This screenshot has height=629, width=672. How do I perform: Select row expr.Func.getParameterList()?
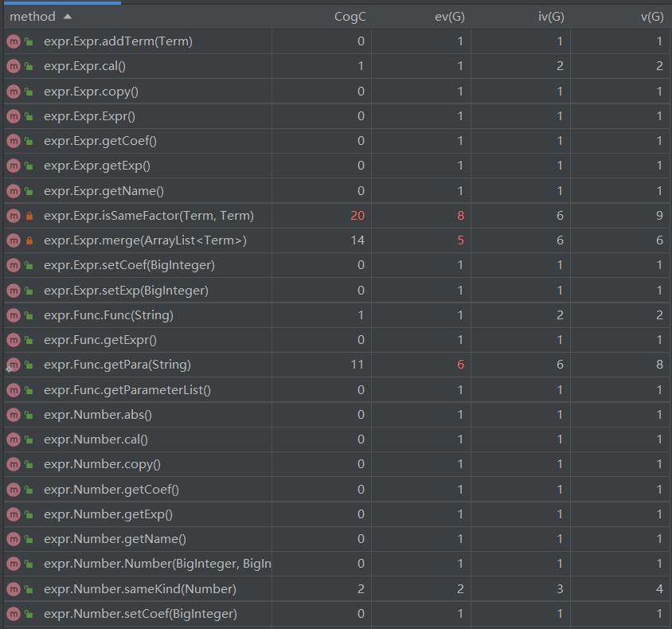click(337, 390)
